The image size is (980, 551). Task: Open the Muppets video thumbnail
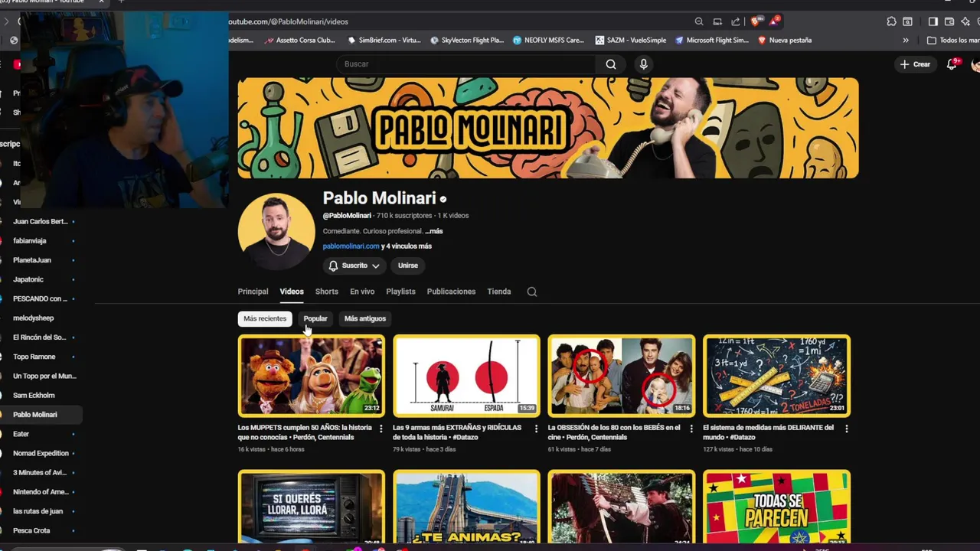coord(312,376)
